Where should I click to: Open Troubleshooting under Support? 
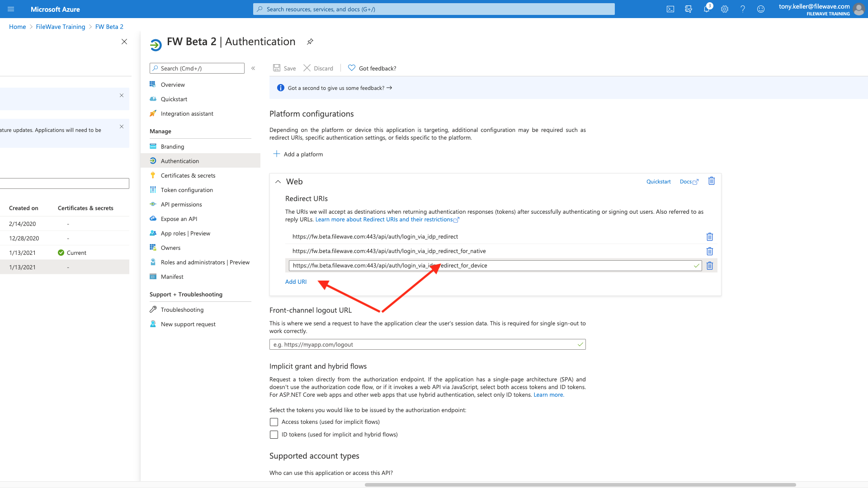[x=182, y=310]
